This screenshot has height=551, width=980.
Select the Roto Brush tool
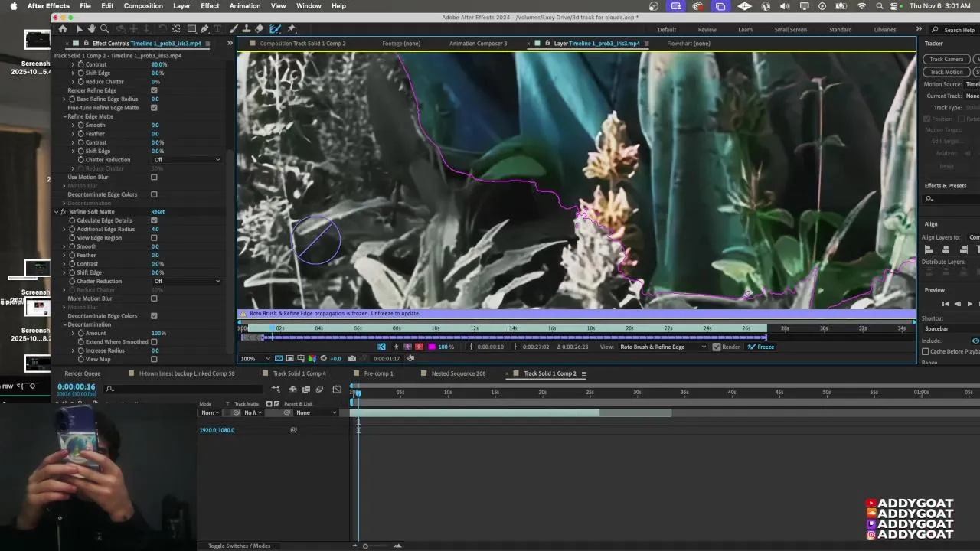click(x=275, y=29)
